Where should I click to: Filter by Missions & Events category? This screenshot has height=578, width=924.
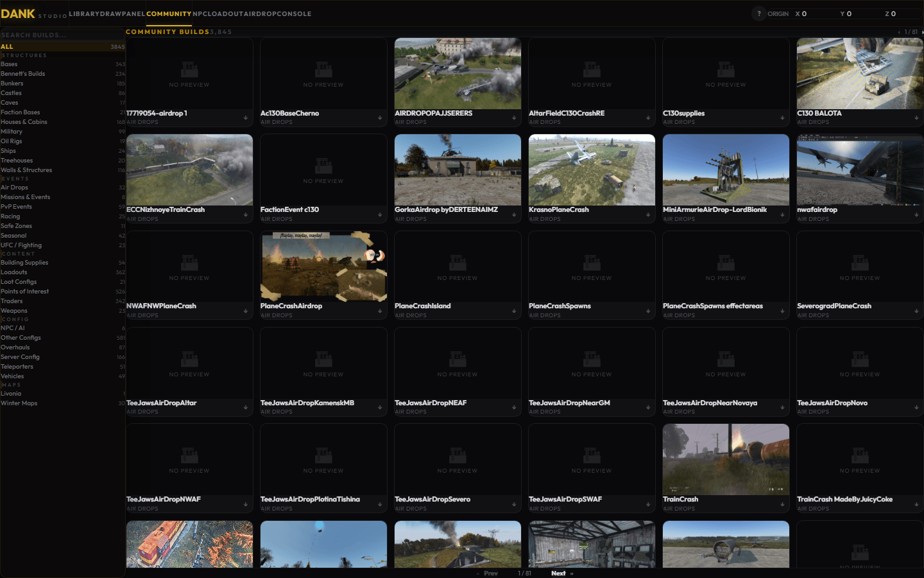pyautogui.click(x=63, y=197)
